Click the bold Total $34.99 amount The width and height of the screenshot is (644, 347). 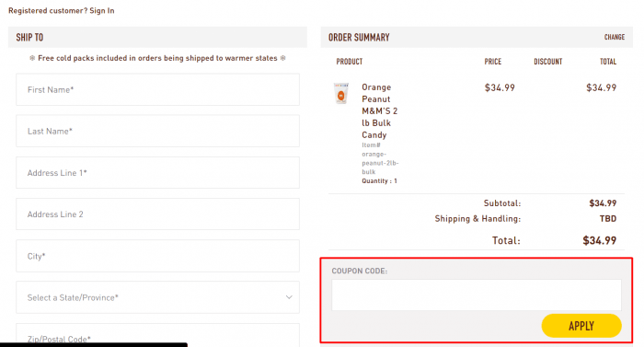pyautogui.click(x=600, y=240)
